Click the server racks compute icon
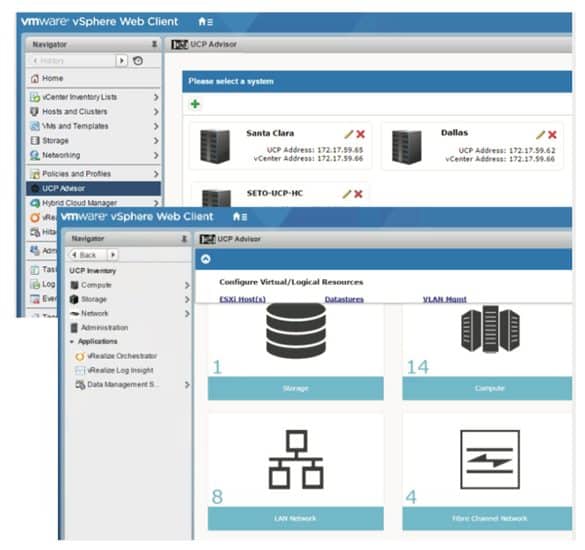This screenshot has height=550, width=585. tap(490, 329)
